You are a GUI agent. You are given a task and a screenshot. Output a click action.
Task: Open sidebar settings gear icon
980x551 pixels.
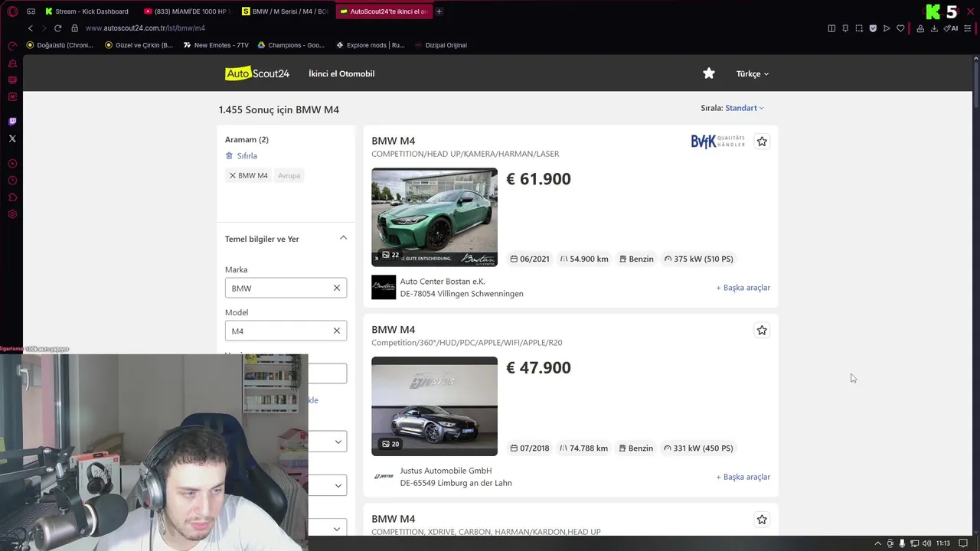[12, 214]
